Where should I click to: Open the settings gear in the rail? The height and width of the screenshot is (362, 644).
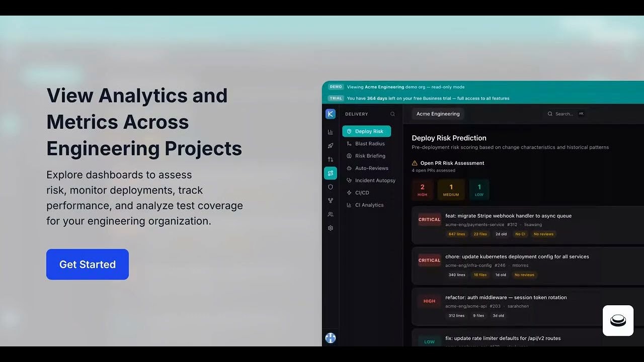click(331, 228)
